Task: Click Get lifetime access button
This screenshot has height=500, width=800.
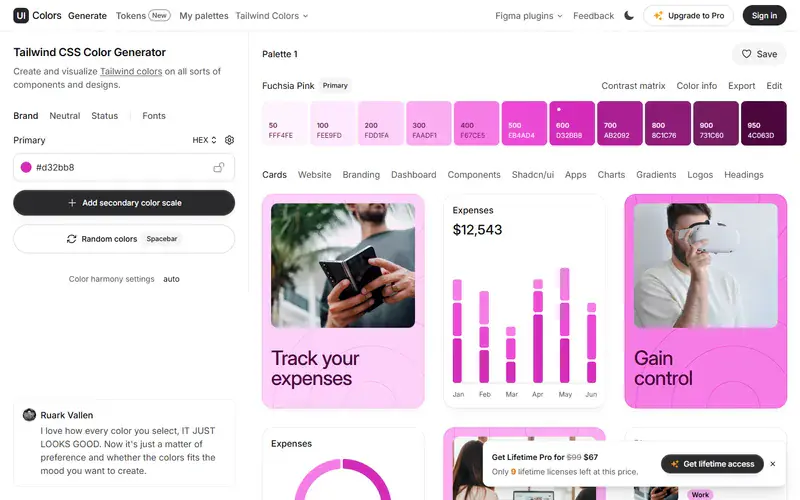Action: pyautogui.click(x=712, y=464)
